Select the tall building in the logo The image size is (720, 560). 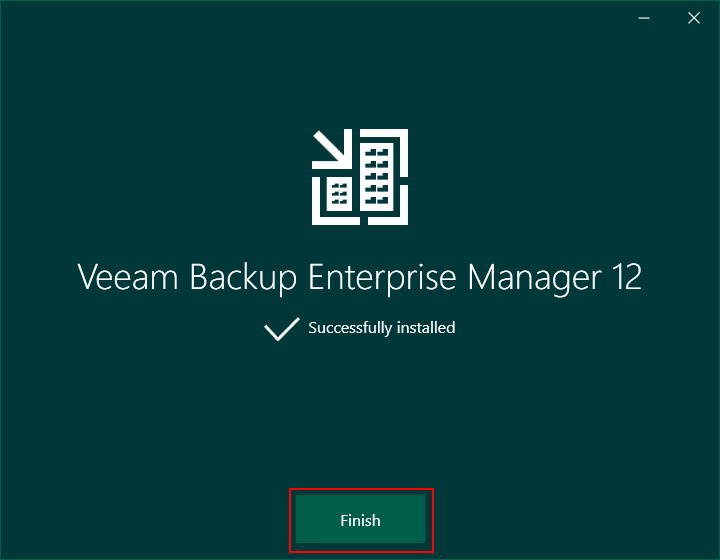[377, 177]
